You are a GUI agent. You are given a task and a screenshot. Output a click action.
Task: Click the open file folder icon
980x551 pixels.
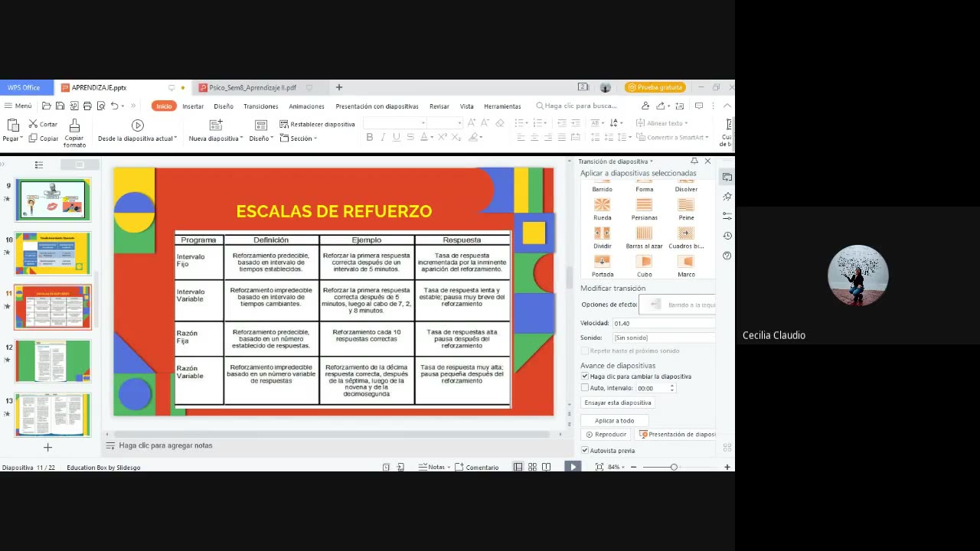47,106
